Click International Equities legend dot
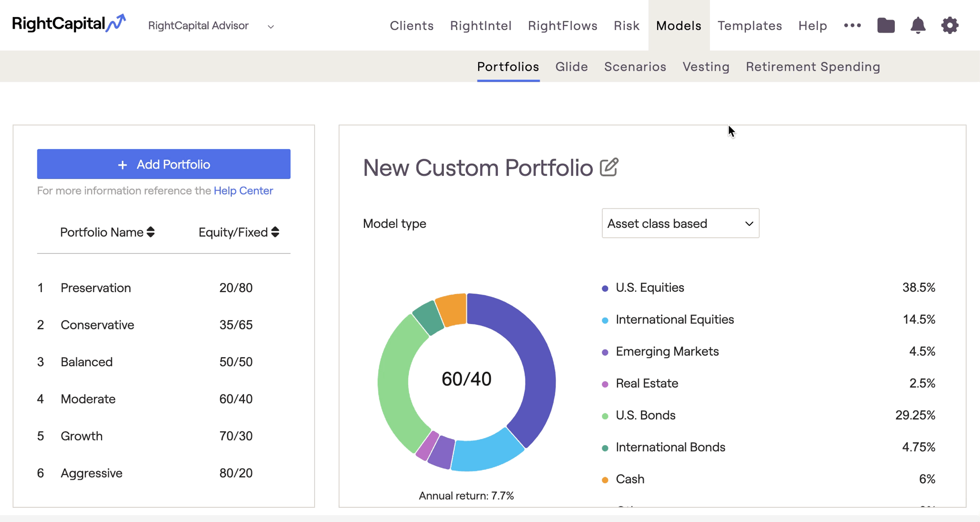Image resolution: width=980 pixels, height=522 pixels. tap(605, 320)
